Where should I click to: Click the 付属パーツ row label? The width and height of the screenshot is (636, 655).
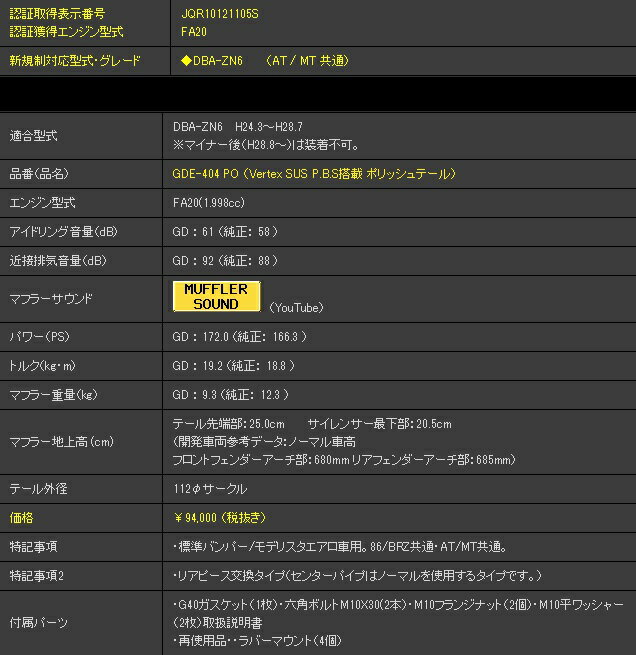(39, 622)
